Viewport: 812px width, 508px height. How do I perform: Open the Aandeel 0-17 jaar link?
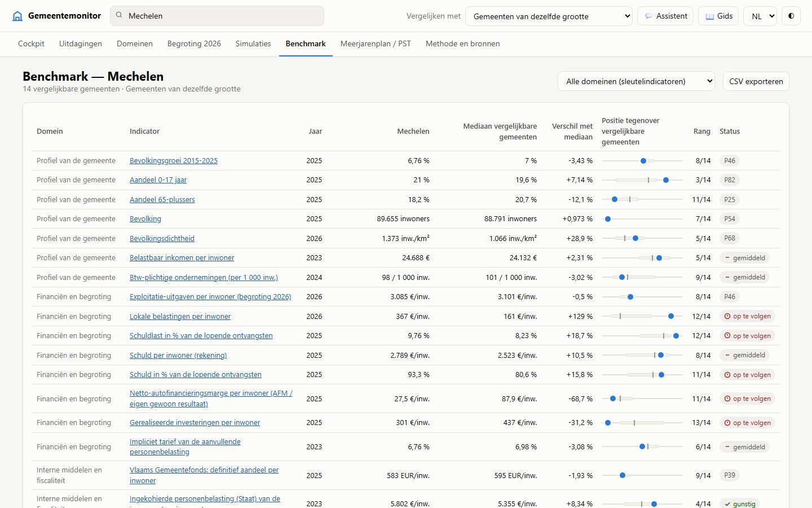coord(158,180)
